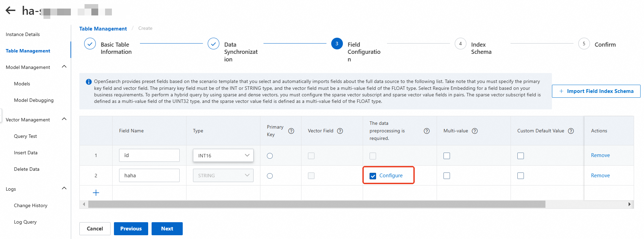Enable Multi-value checkbox for id field
Screen dimensions: 644x239
447,156
